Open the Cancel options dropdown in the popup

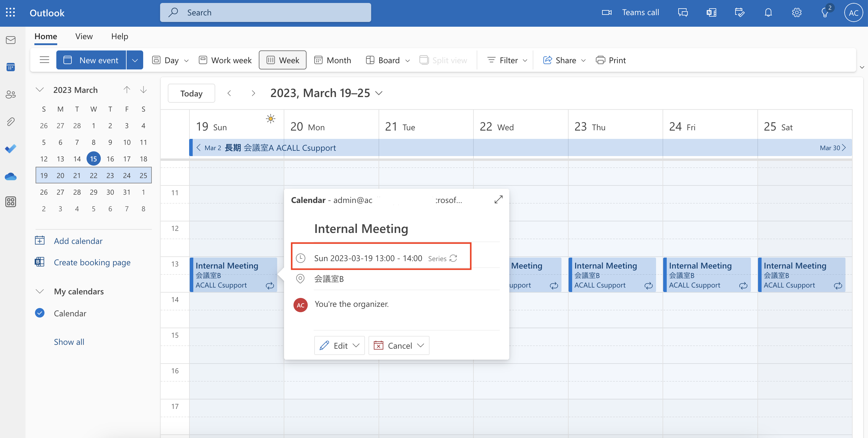point(421,345)
